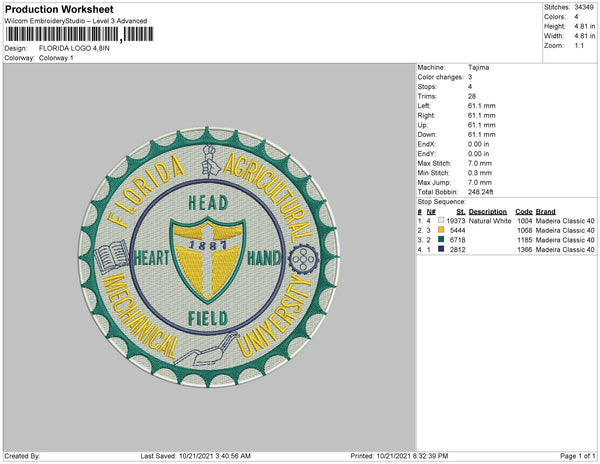Click the "#" column header

point(419,212)
